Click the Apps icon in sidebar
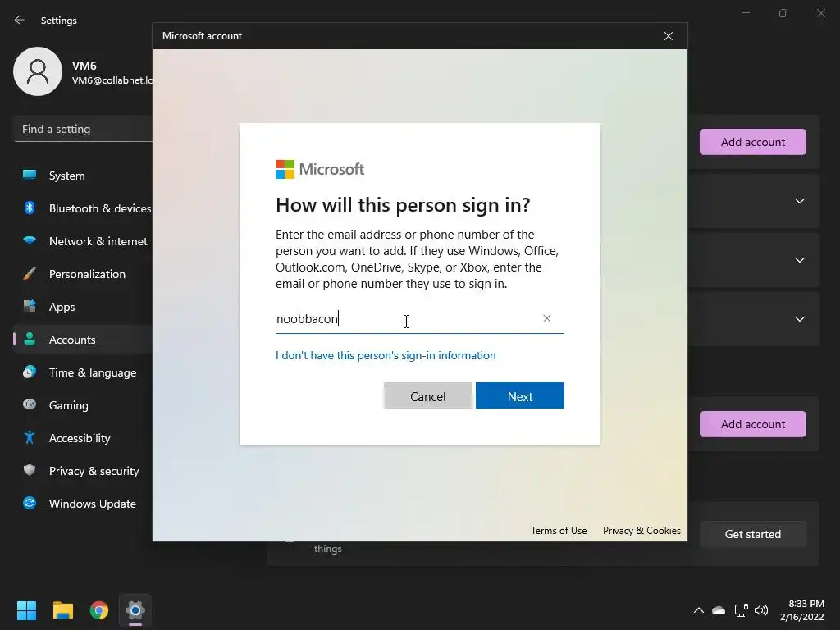Viewport: 840px width, 630px height. (x=30, y=306)
